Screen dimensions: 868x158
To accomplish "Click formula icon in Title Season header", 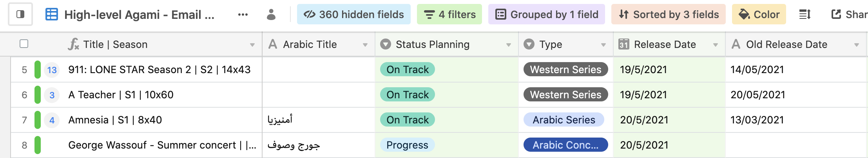I will [73, 44].
